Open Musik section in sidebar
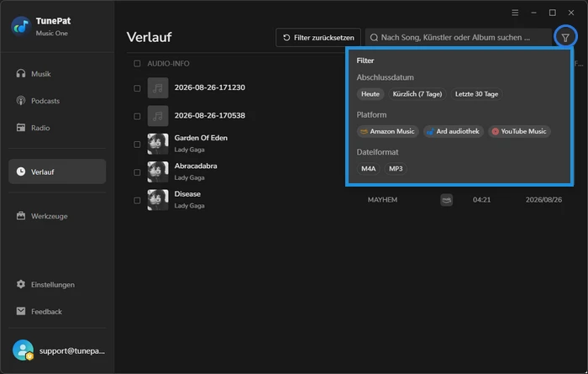Screen dimensions: 588x374 coord(57,74)
